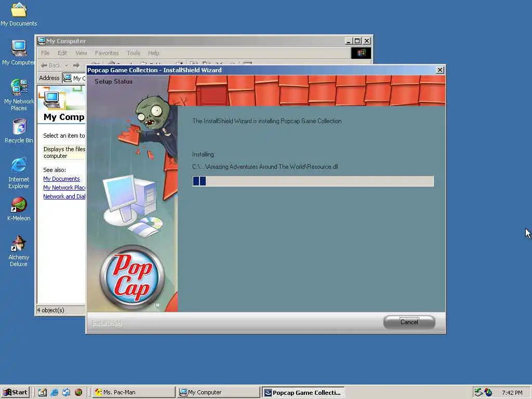Open the File menu in My Computer
Image resolution: width=532 pixels, height=399 pixels.
45,53
